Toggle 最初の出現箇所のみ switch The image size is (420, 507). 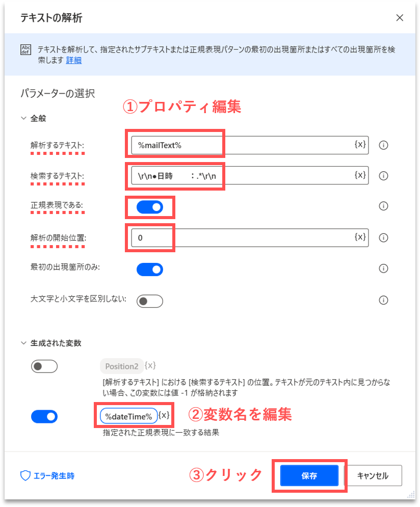pyautogui.click(x=150, y=270)
